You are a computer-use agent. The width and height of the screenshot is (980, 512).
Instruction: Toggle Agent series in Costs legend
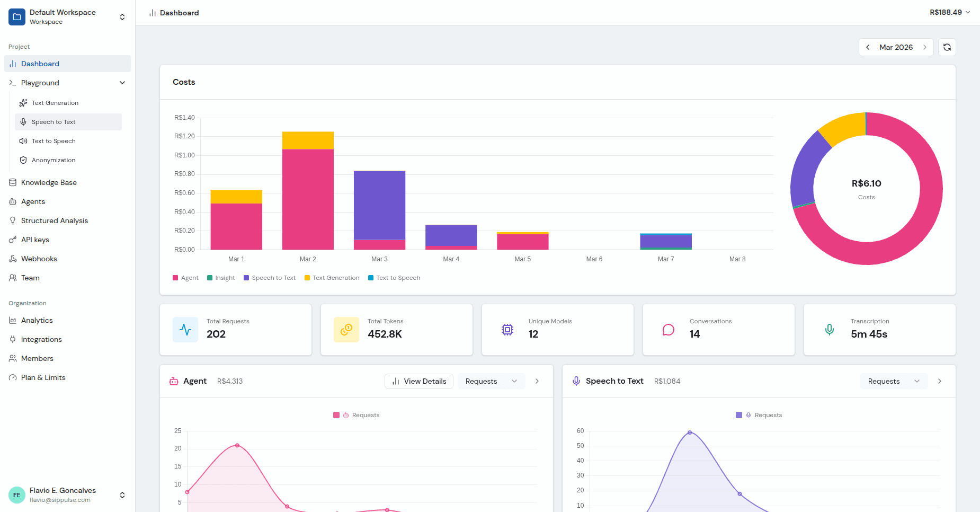click(185, 278)
